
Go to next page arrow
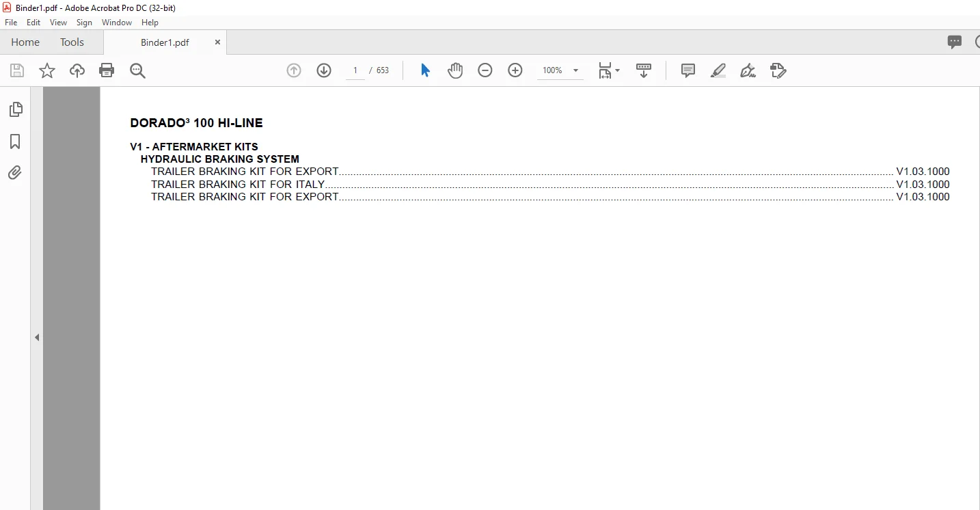pos(324,70)
